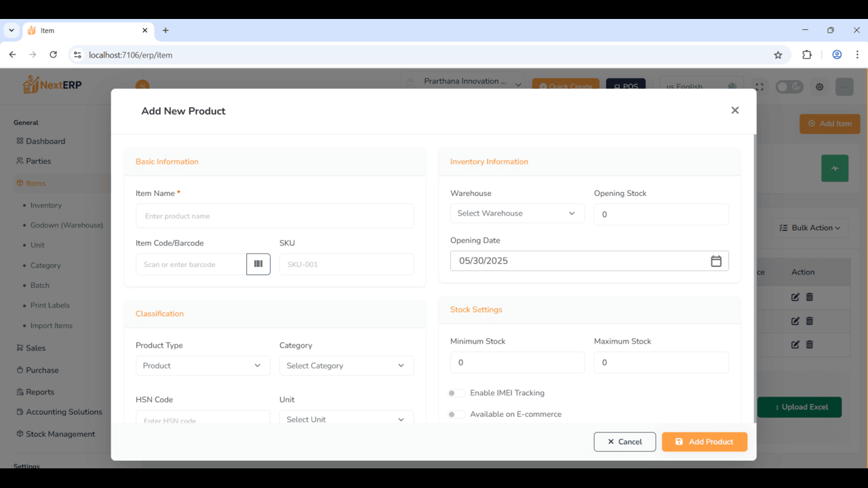Viewport: 868px width, 488px height.
Task: Open the Select Category dropdown
Action: point(347,365)
